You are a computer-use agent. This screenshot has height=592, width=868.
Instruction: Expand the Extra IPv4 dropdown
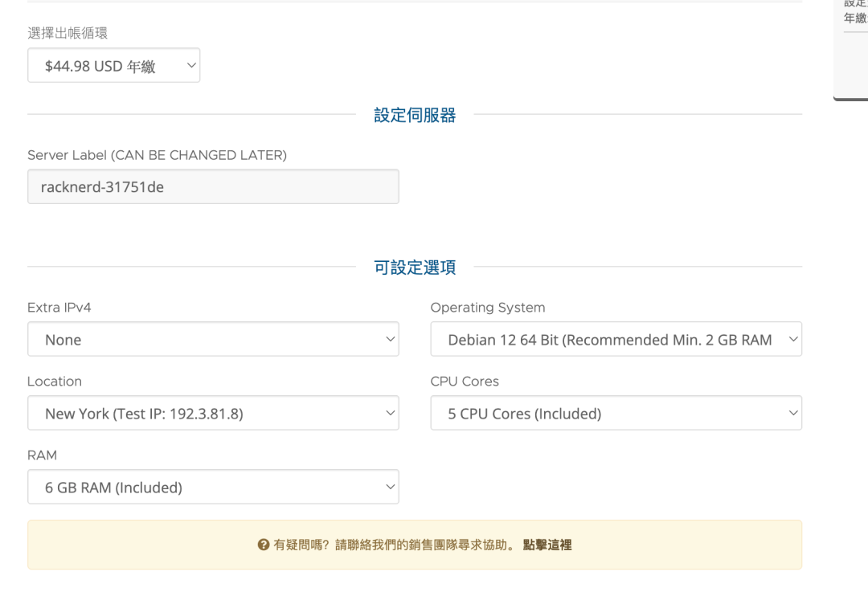click(x=213, y=340)
